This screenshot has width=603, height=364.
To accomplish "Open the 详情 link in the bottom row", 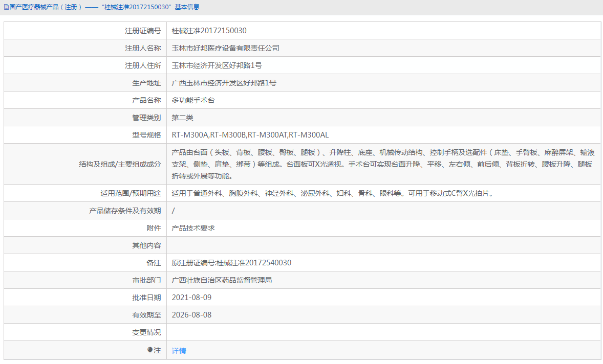I will point(178,350).
